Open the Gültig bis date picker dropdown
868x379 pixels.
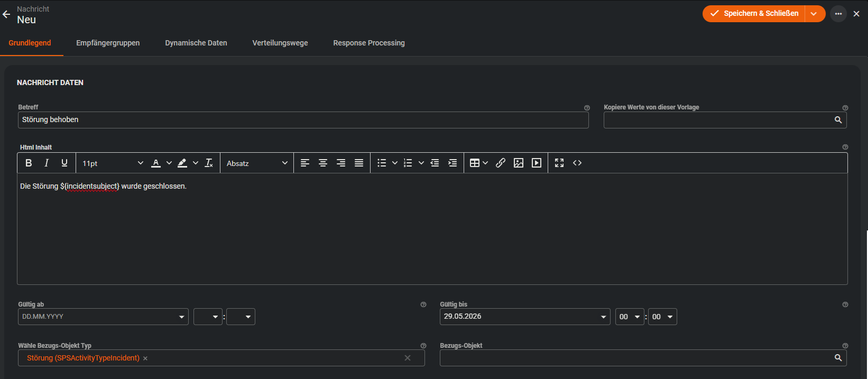(x=603, y=317)
